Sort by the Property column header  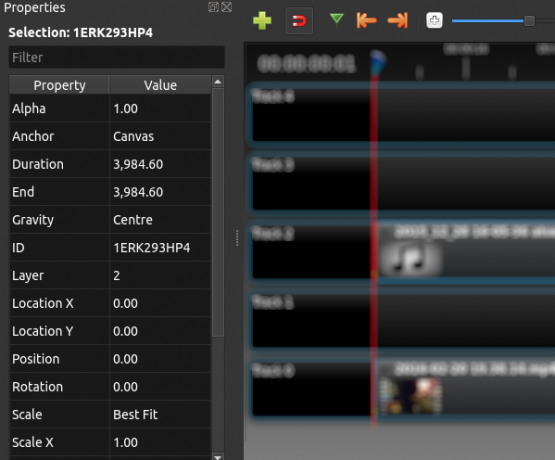click(x=59, y=85)
